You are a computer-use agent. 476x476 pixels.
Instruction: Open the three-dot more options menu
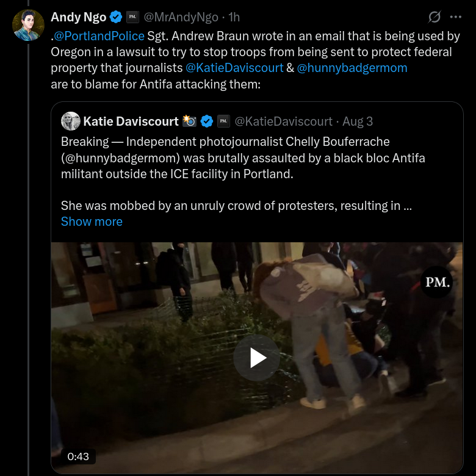pyautogui.click(x=455, y=16)
